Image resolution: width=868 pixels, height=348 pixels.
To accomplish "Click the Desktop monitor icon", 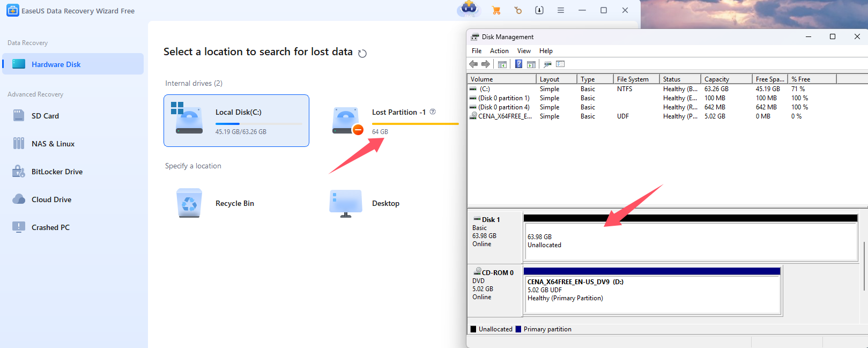I will pos(346,203).
